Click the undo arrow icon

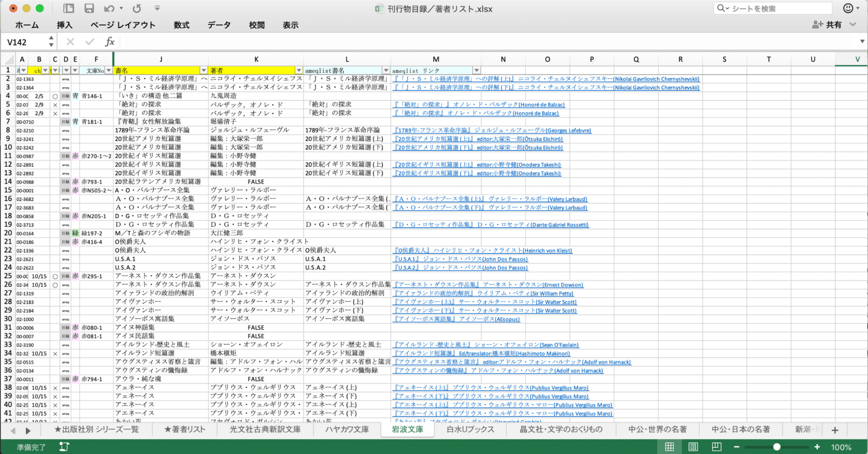click(x=109, y=8)
